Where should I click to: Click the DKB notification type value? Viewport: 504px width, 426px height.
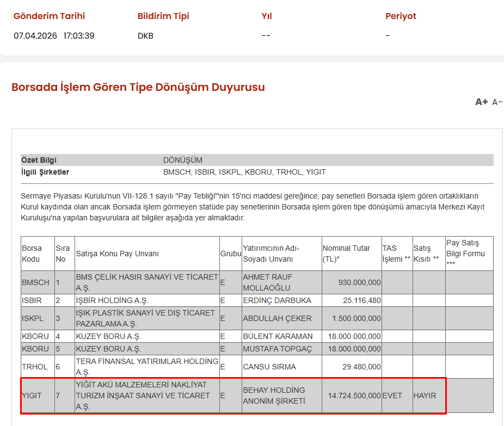(145, 36)
